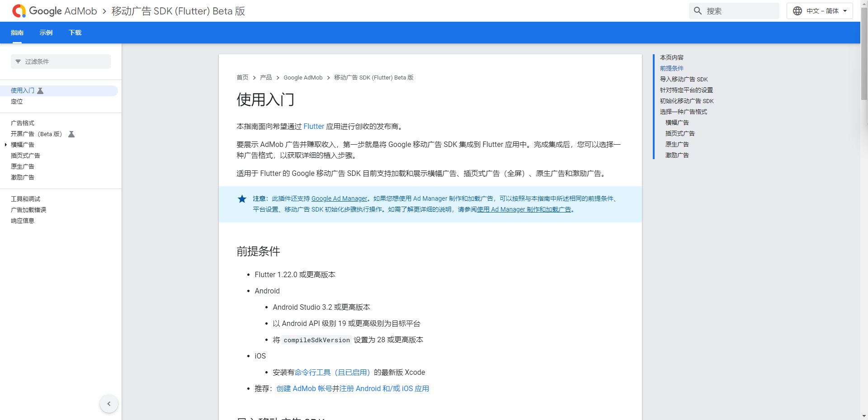
Task: Open 插页式广告 in the left sidebar
Action: tap(25, 156)
